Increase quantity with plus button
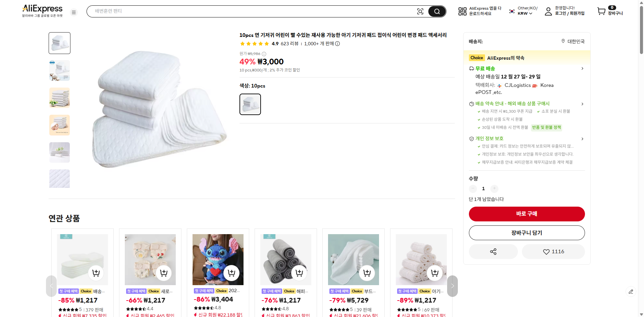The image size is (644, 317). tap(494, 189)
